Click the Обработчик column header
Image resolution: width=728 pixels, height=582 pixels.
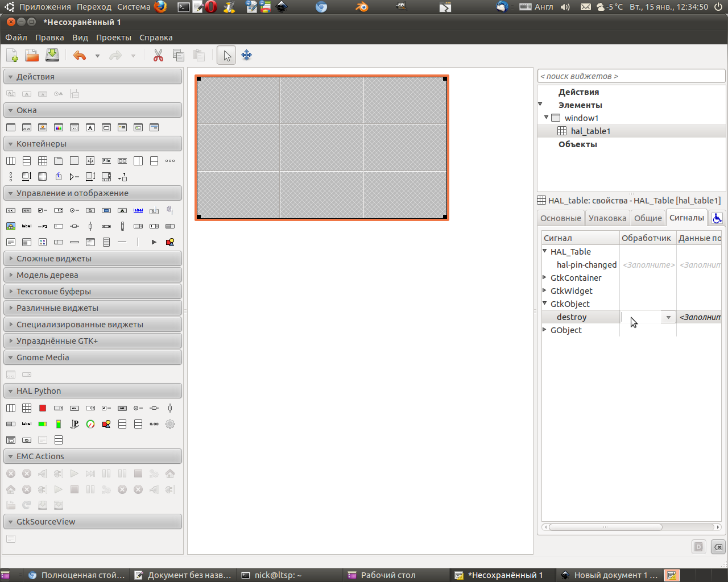click(x=648, y=238)
